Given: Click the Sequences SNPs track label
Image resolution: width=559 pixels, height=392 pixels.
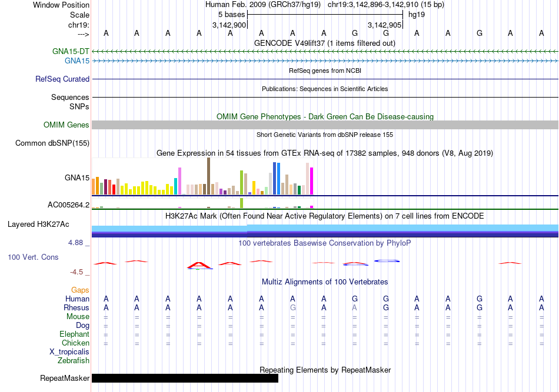Looking at the screenshot, I should [70, 102].
